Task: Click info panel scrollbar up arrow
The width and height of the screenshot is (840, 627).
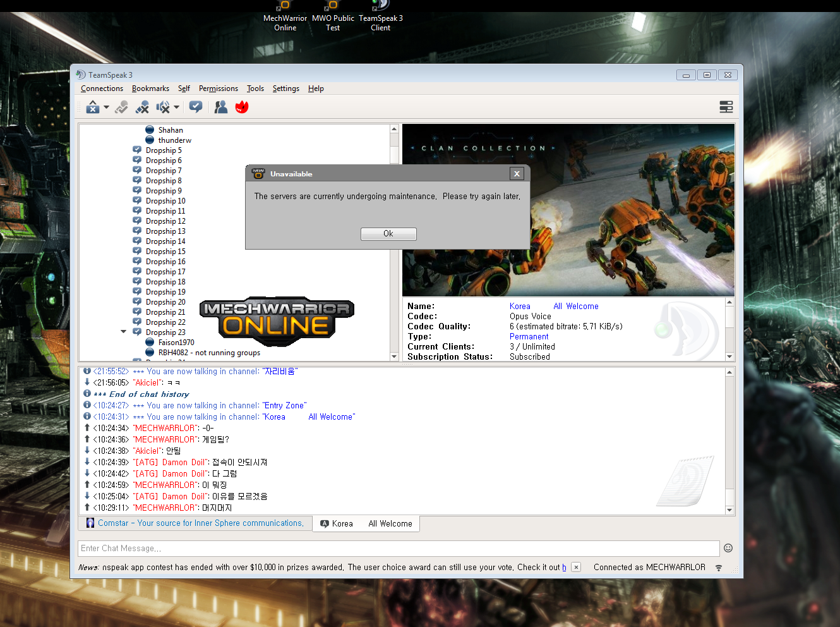Action: pos(729,302)
